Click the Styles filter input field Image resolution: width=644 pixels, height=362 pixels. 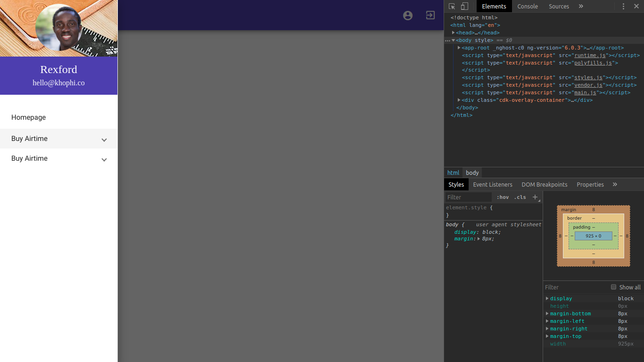tap(468, 197)
